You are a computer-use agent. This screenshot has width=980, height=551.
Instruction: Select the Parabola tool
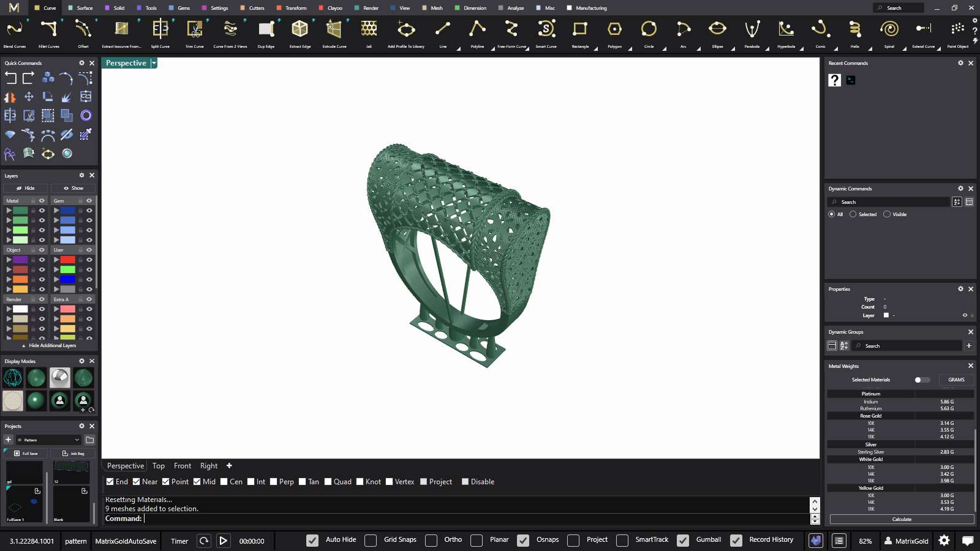tap(752, 33)
